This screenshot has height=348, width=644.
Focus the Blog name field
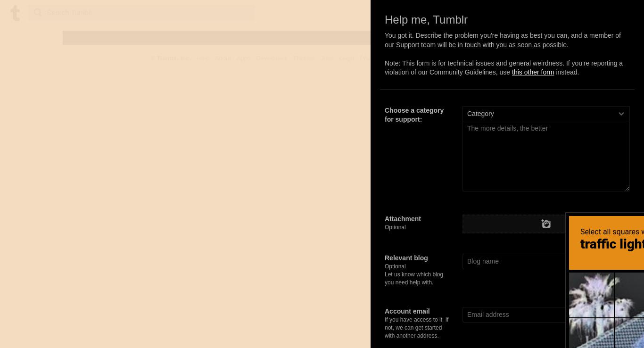(x=514, y=261)
